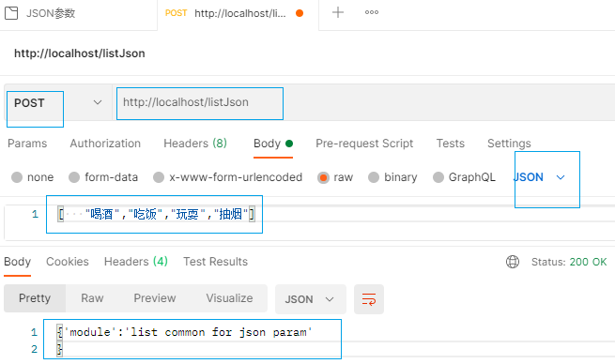Viewport: 615px width, 364px height.
Task: Select the request Body tab
Action: click(273, 144)
